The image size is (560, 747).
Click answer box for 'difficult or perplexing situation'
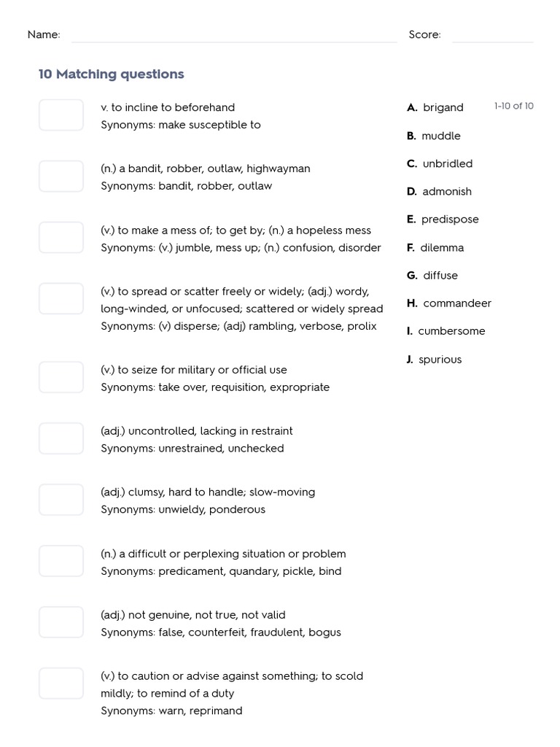(x=61, y=561)
